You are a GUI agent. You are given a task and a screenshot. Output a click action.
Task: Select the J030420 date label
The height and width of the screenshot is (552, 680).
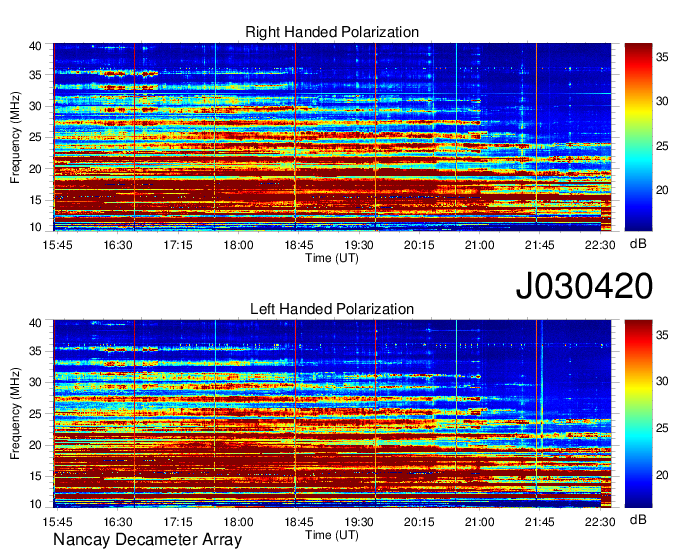pos(584,286)
